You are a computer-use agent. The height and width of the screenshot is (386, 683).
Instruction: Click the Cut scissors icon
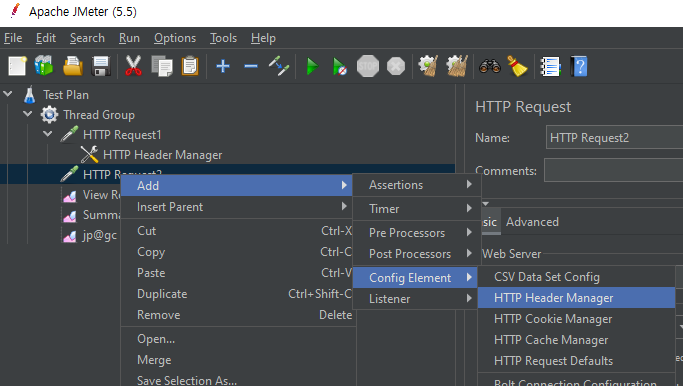coord(133,66)
